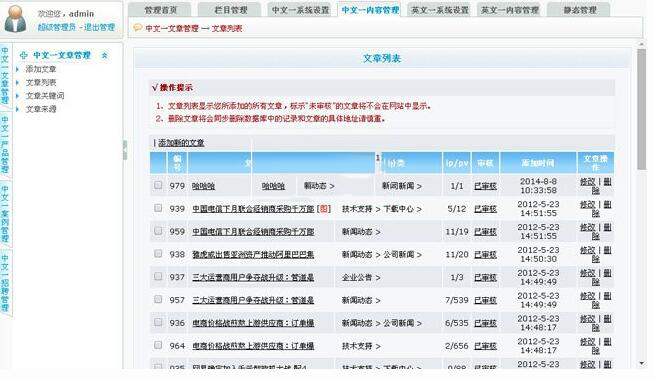This screenshot has width=654, height=380.
Task: Click scrollbar up arrow of article list
Action: (x=641, y=44)
